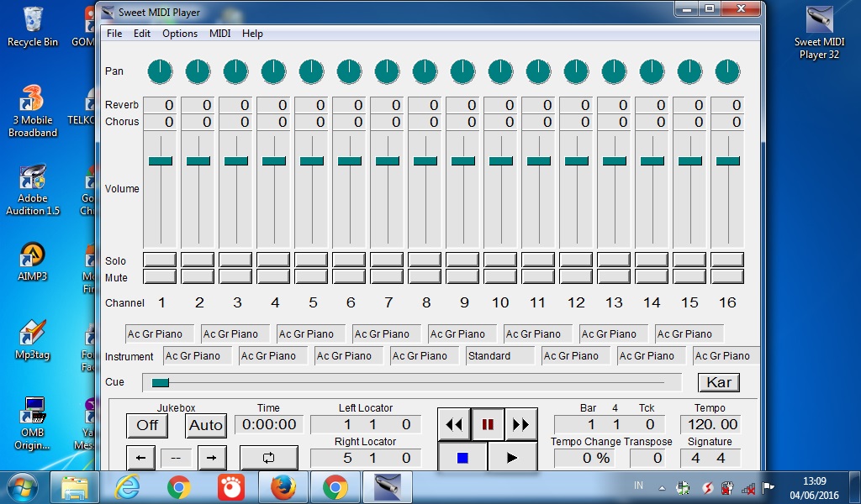Click the Volume fader handle for channel 14
861x504 pixels.
(652, 160)
